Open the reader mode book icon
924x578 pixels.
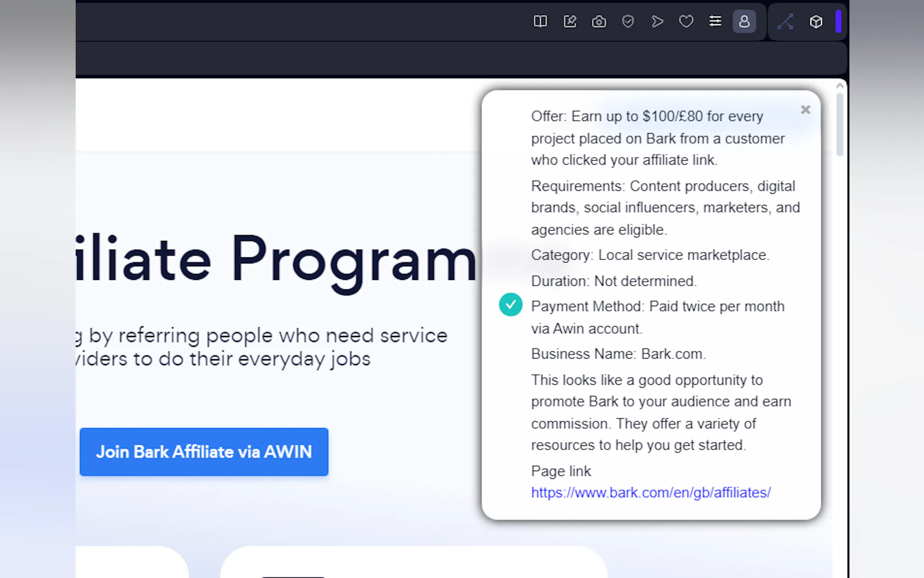(540, 21)
